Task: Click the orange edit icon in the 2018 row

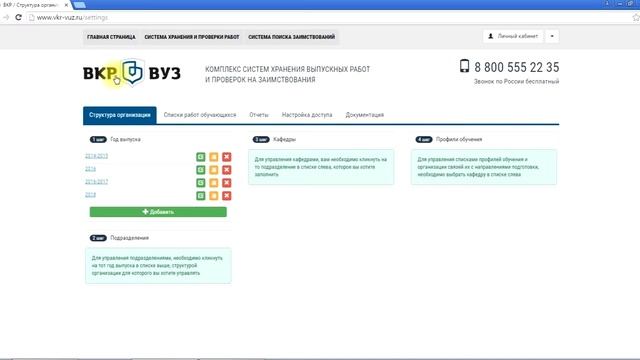Action: pyautogui.click(x=213, y=196)
